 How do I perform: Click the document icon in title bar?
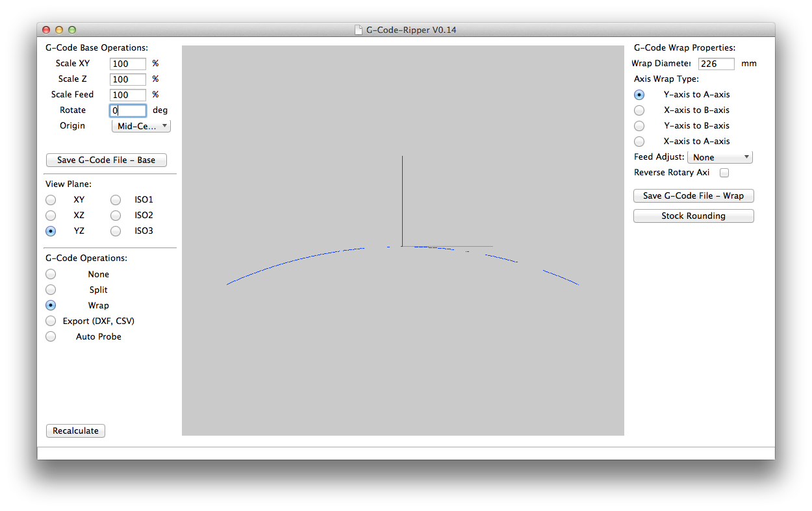tap(358, 30)
